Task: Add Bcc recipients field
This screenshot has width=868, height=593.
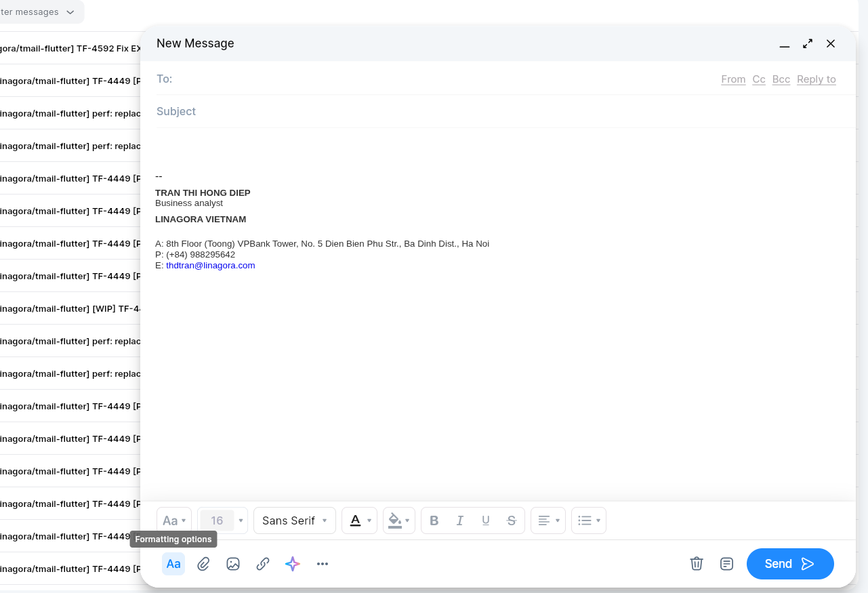Action: [781, 79]
